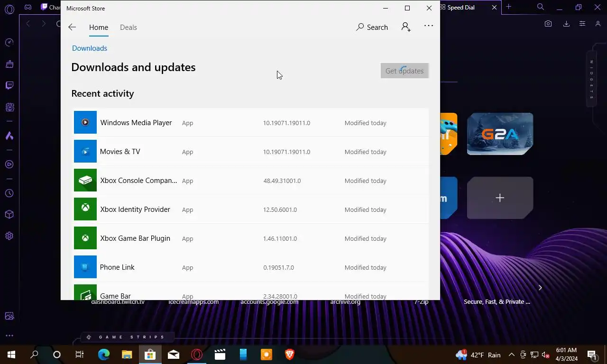The height and width of the screenshot is (364, 607).
Task: Switch to the Deals tab
Action: (x=129, y=27)
